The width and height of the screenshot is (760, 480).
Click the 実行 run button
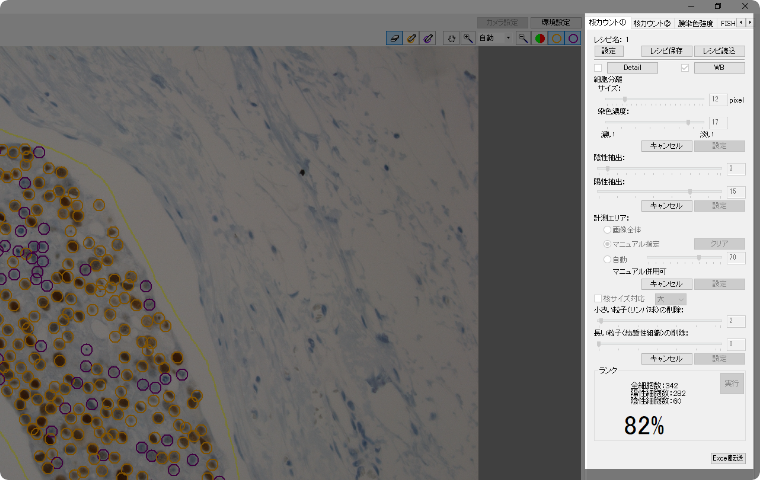point(732,384)
